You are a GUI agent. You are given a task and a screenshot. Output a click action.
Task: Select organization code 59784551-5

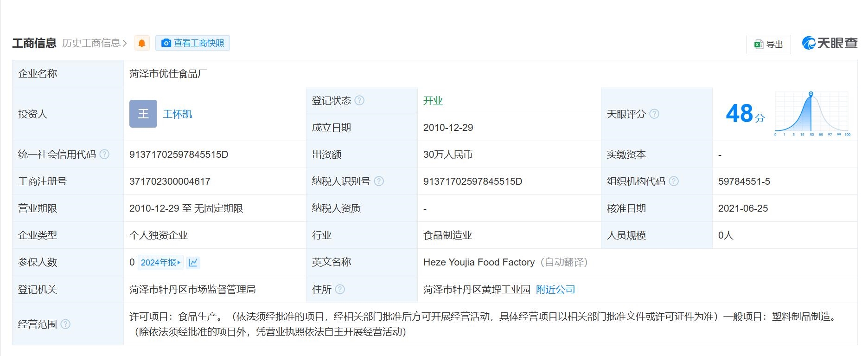(744, 181)
